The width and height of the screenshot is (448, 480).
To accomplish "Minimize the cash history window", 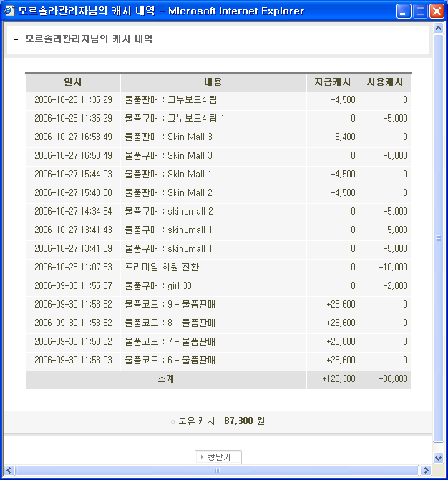I will pyautogui.click(x=405, y=11).
